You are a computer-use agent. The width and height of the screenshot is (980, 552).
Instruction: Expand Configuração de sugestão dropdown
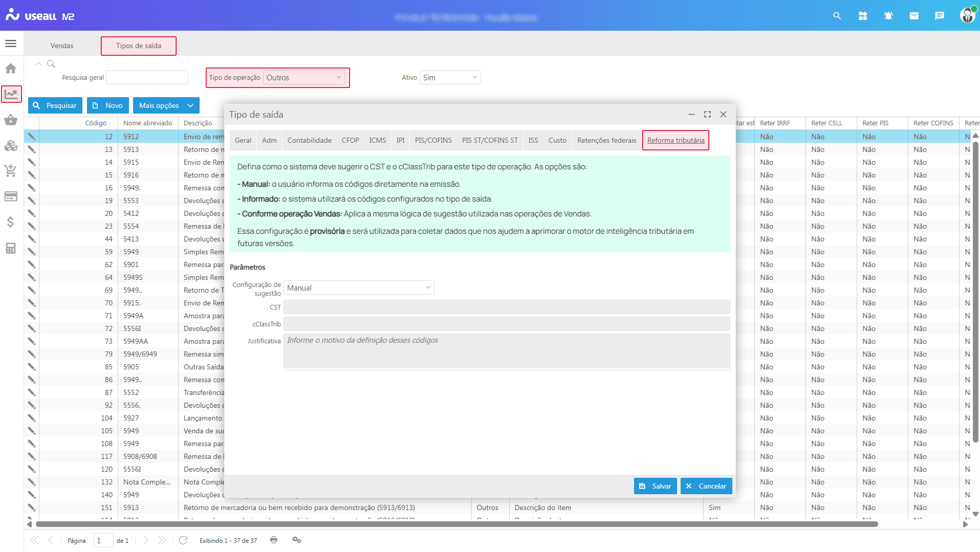pos(358,288)
